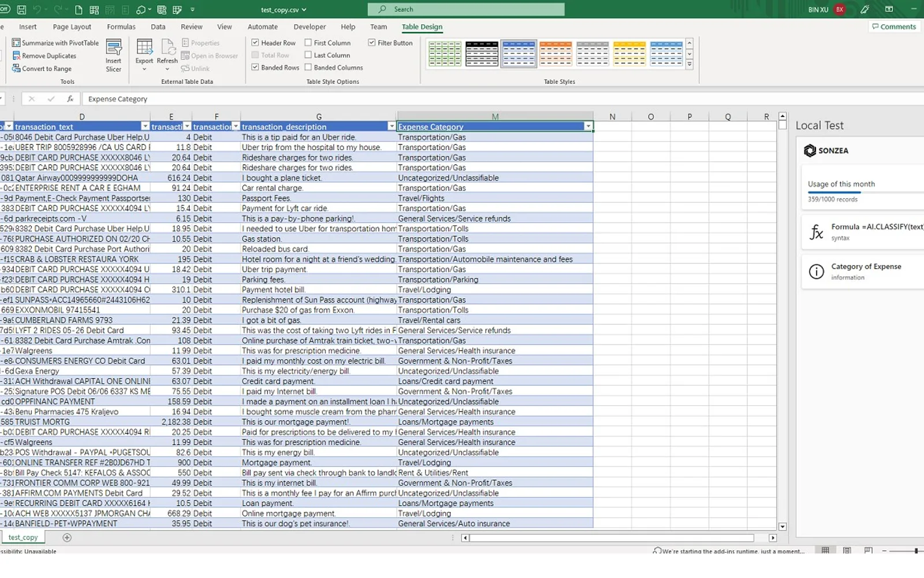Select the test_copy sheet tab

pyautogui.click(x=23, y=538)
